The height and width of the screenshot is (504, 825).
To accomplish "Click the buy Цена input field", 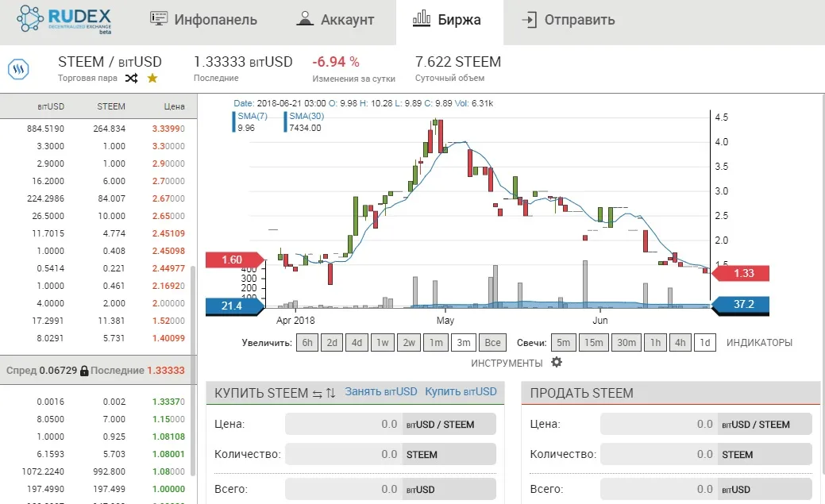I will 344,424.
